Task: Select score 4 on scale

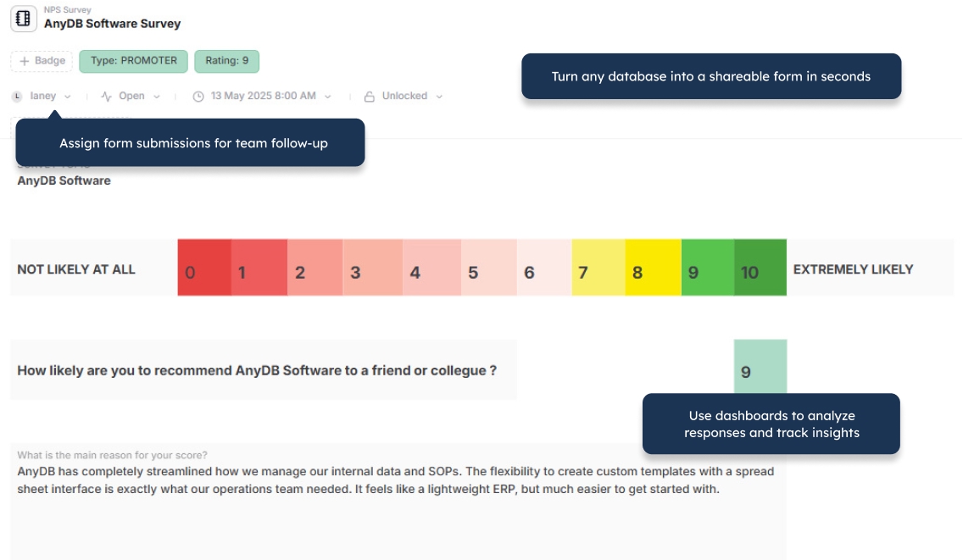Action: tap(431, 268)
